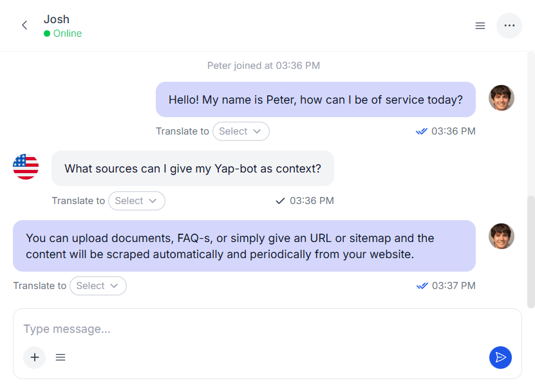The image size is (535, 392).
Task: Click the US flag visitor avatar
Action: 26,167
